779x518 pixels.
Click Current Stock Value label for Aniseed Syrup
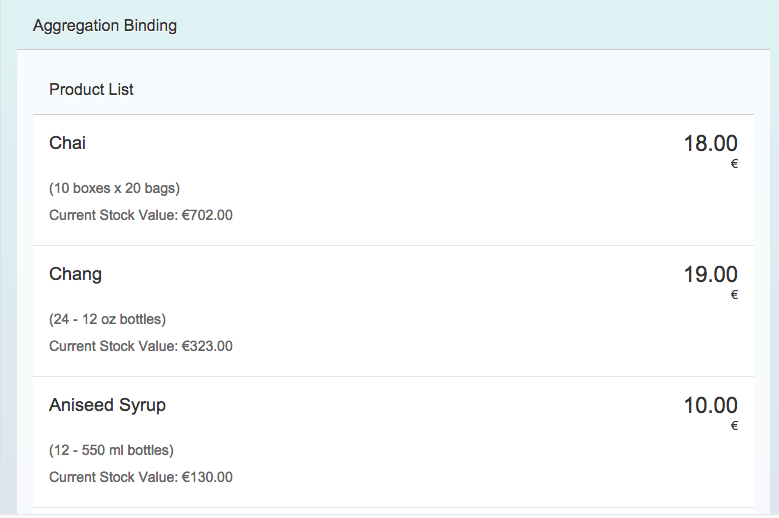coord(113,477)
